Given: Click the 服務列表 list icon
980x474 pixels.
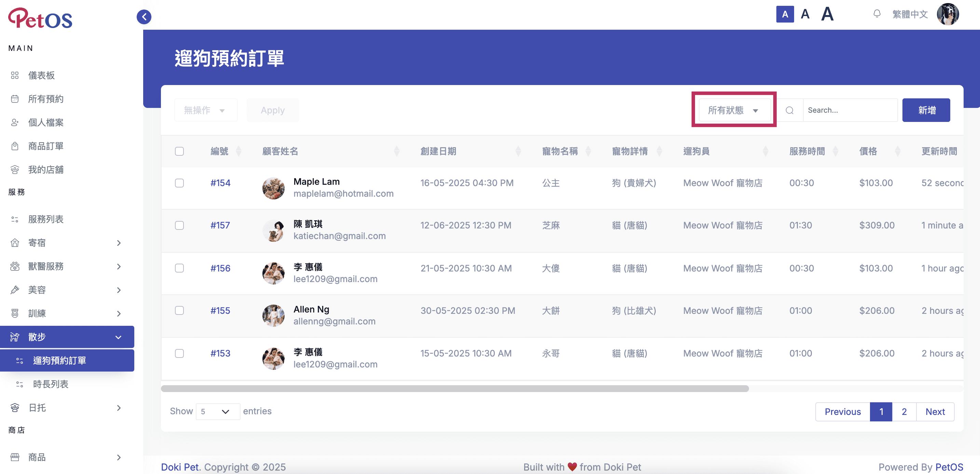Looking at the screenshot, I should pyautogui.click(x=15, y=219).
